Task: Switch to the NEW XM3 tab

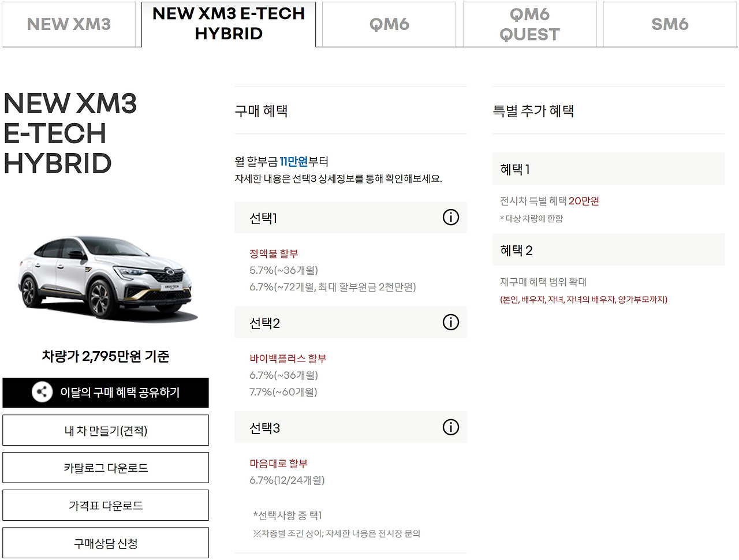Action: [x=69, y=24]
